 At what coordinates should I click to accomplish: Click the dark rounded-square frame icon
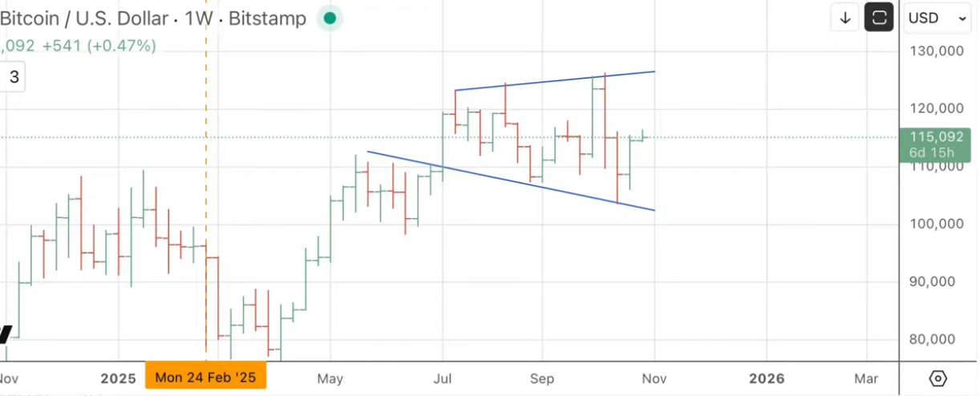[x=879, y=18]
